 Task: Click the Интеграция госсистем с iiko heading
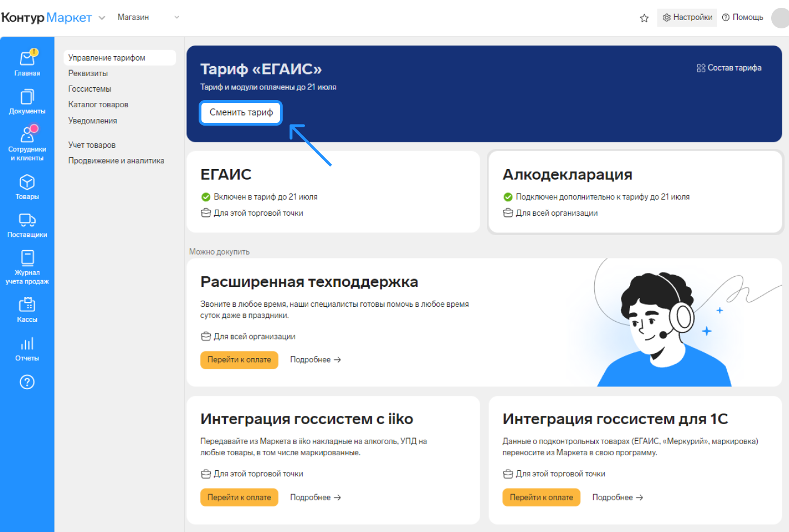point(307,419)
